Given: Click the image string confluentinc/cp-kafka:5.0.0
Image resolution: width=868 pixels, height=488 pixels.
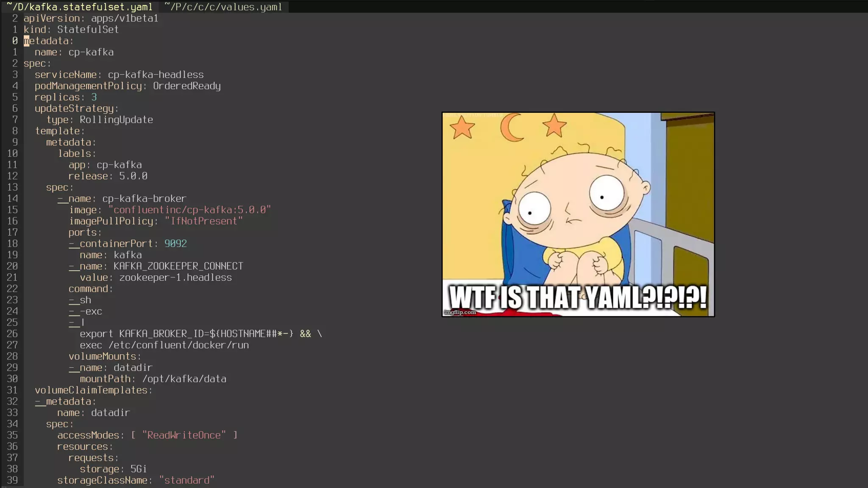Looking at the screenshot, I should (189, 210).
